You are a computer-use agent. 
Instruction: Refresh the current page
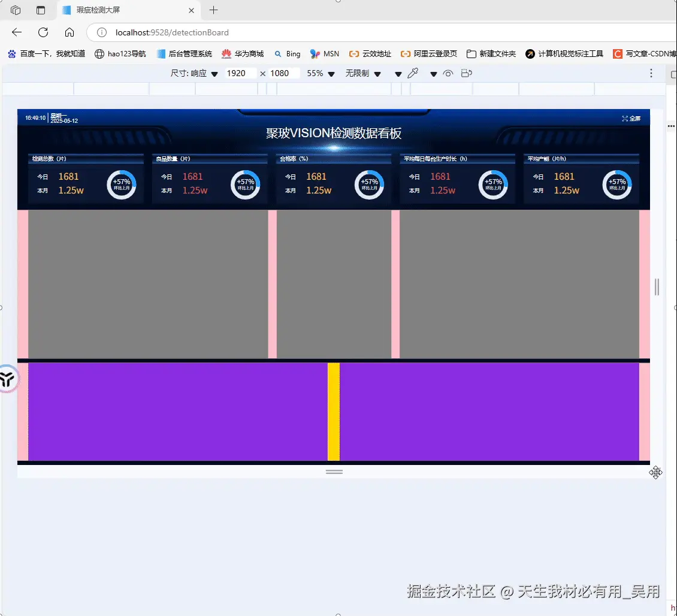pyautogui.click(x=43, y=32)
